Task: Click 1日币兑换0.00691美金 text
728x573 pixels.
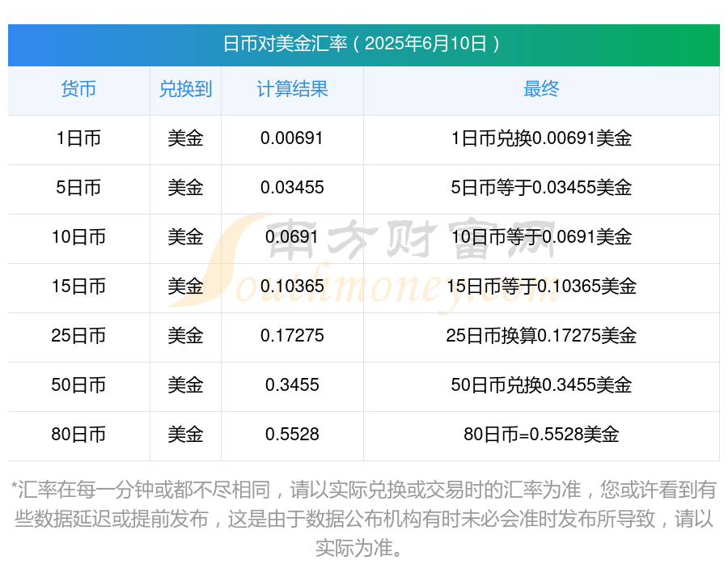Action: [541, 138]
